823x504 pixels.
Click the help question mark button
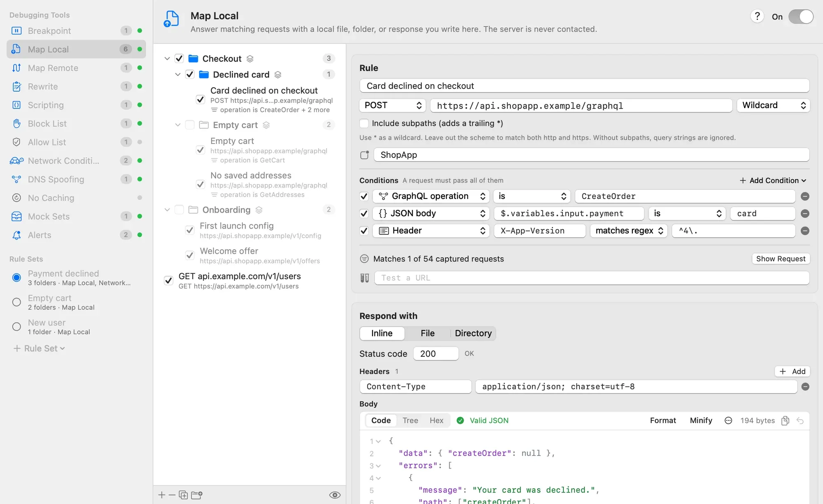pyautogui.click(x=757, y=16)
